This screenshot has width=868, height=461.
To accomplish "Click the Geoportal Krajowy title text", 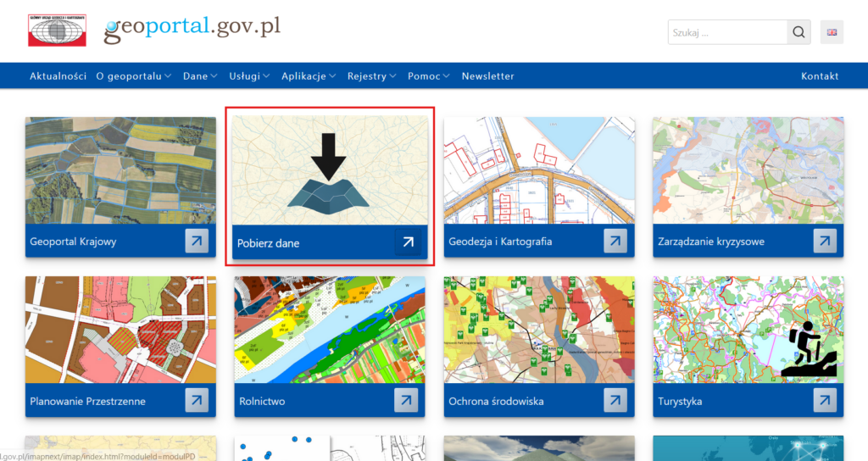I will pyautogui.click(x=73, y=242).
